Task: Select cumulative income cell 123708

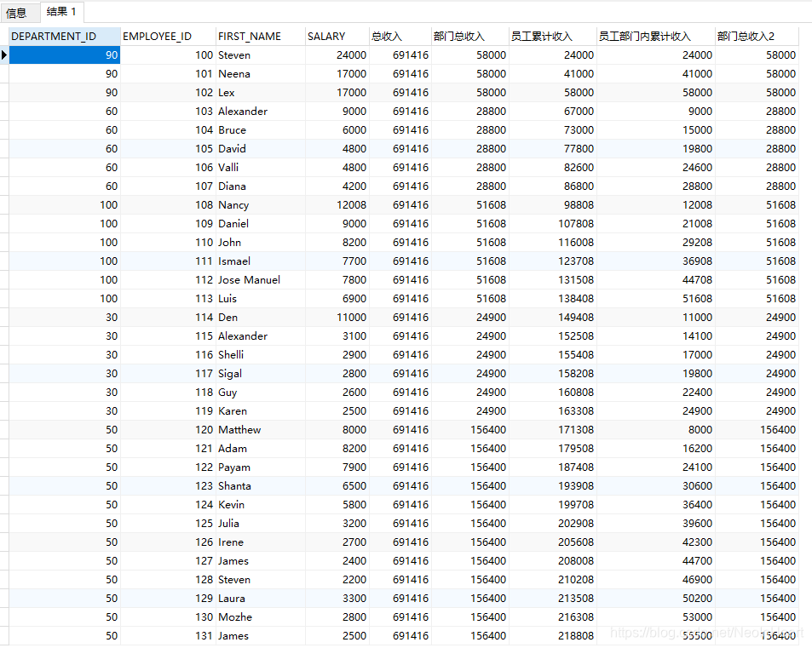Action: [x=553, y=261]
